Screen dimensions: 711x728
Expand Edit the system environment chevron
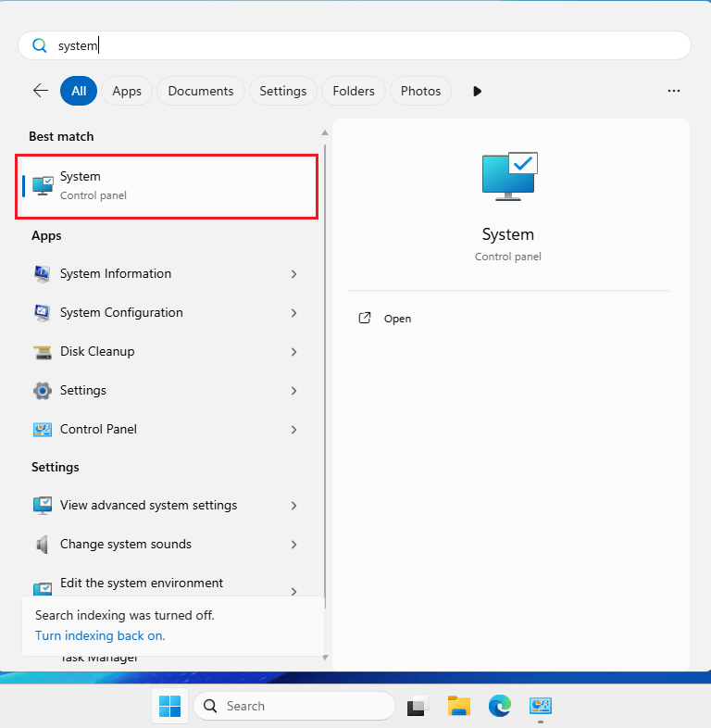click(293, 592)
